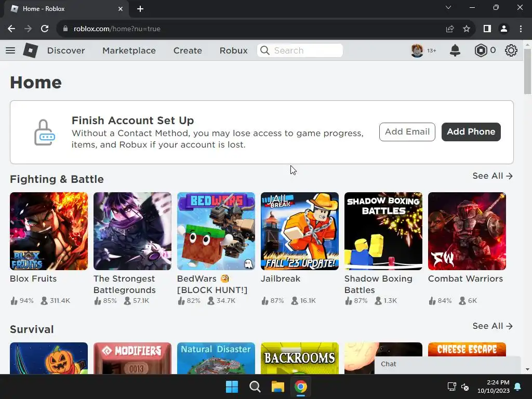Image resolution: width=532 pixels, height=399 pixels.
Task: Toggle the Chrome side panel icon
Action: click(487, 29)
